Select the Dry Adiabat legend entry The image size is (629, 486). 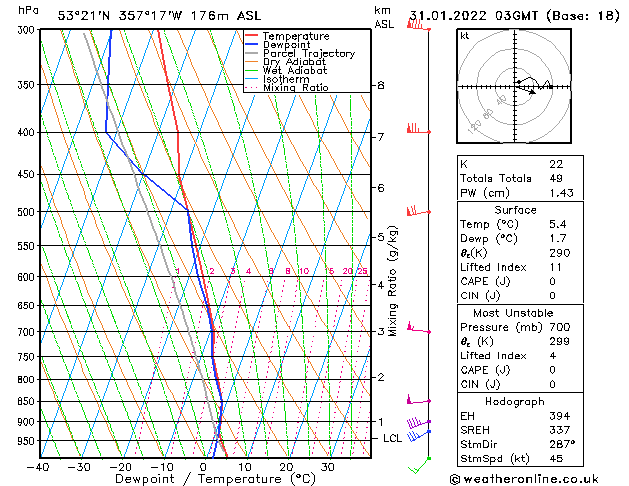pyautogui.click(x=294, y=62)
